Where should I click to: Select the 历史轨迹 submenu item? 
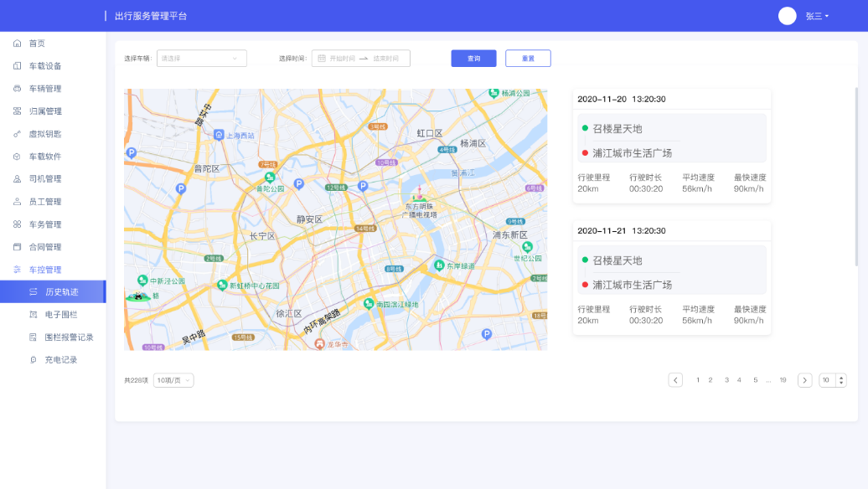(53, 291)
